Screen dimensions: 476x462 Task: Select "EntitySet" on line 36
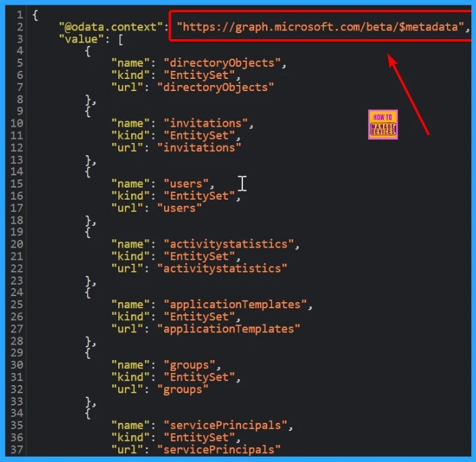click(199, 438)
